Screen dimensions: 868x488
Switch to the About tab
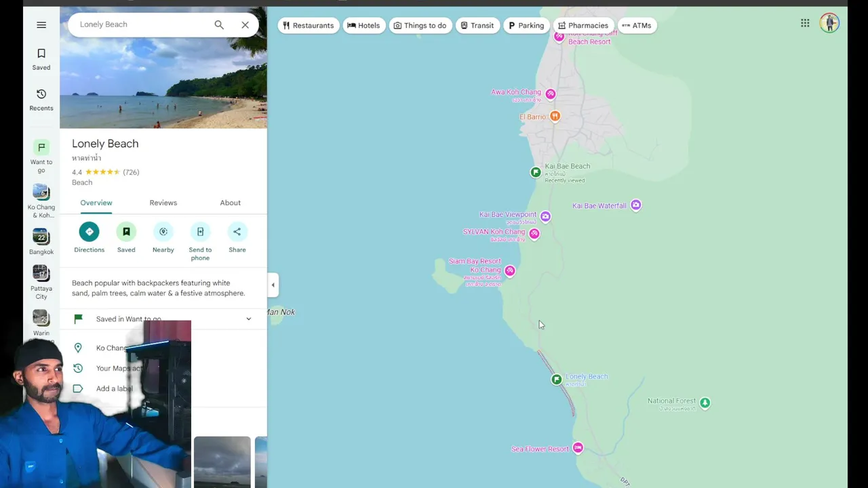point(231,203)
